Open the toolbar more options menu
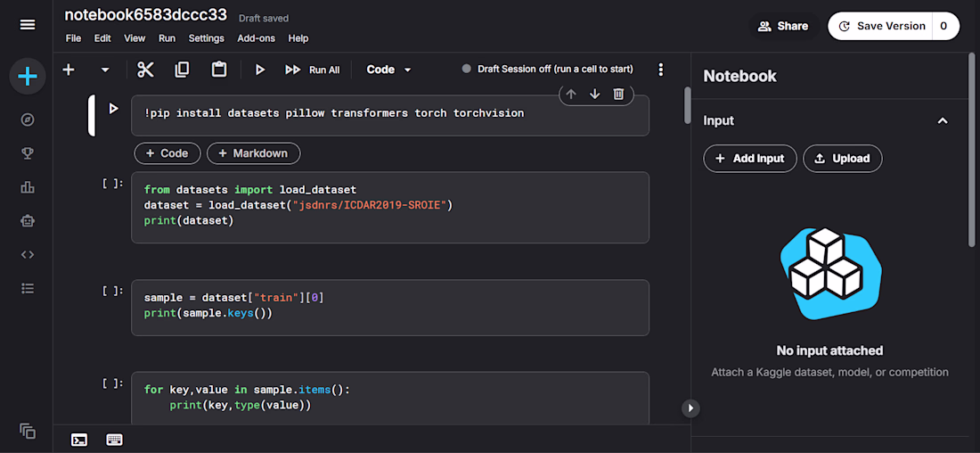The width and height of the screenshot is (980, 453). pyautogui.click(x=661, y=70)
